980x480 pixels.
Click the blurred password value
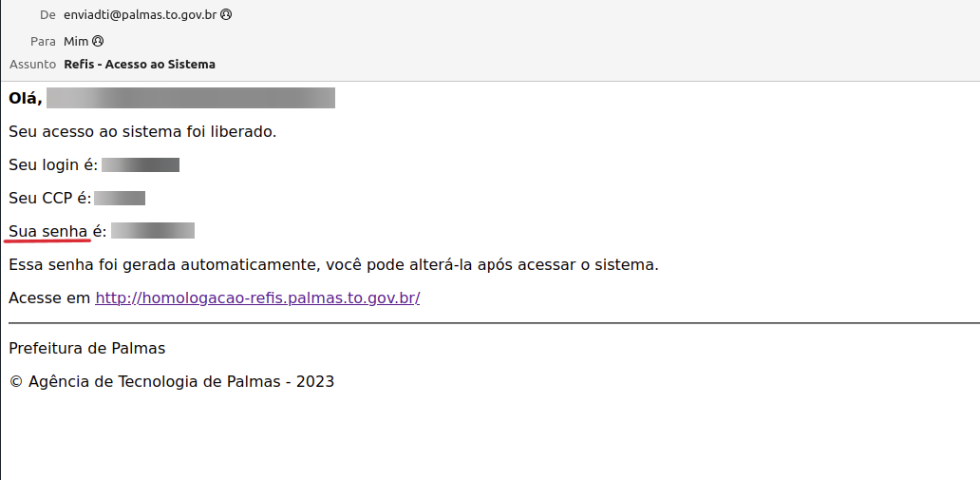point(153,231)
